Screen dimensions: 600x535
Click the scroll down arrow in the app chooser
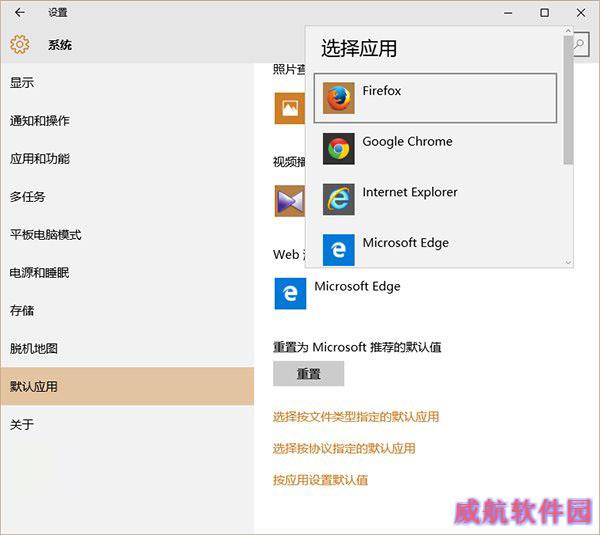pyautogui.click(x=568, y=263)
